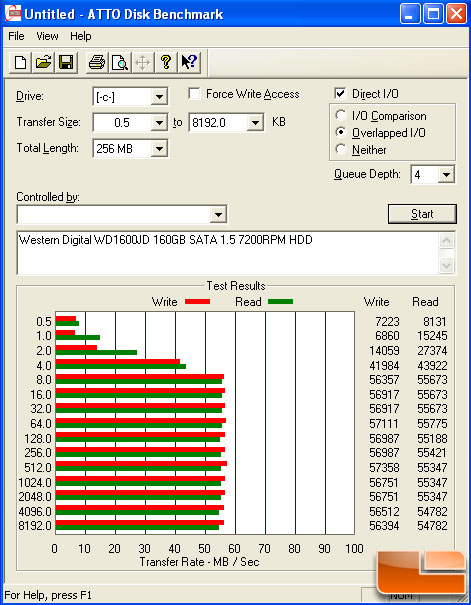Click read value 43922 in results
471x605 pixels.
pyautogui.click(x=432, y=365)
